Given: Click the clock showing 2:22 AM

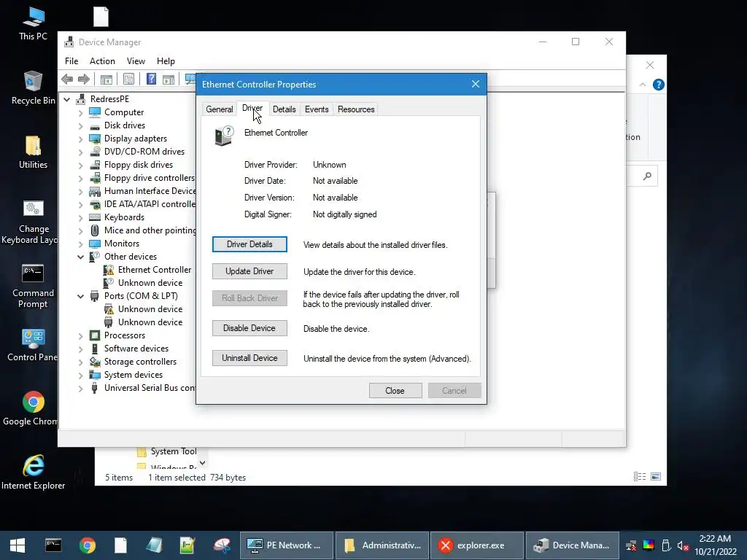Looking at the screenshot, I should point(715,539).
